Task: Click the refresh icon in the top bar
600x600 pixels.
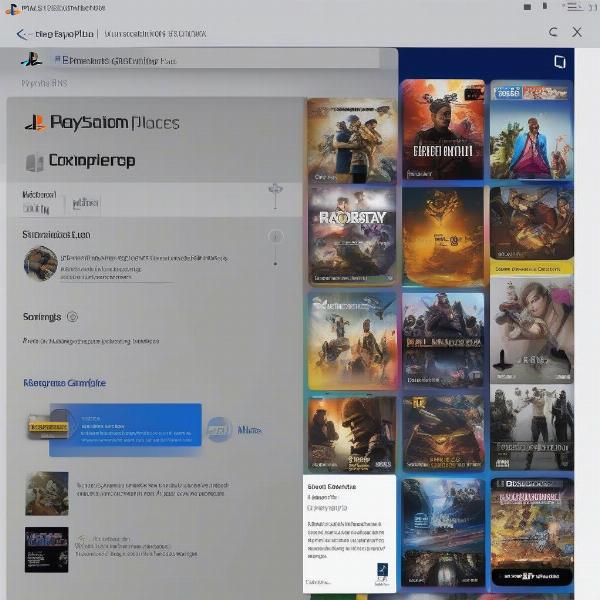Action: [553, 32]
